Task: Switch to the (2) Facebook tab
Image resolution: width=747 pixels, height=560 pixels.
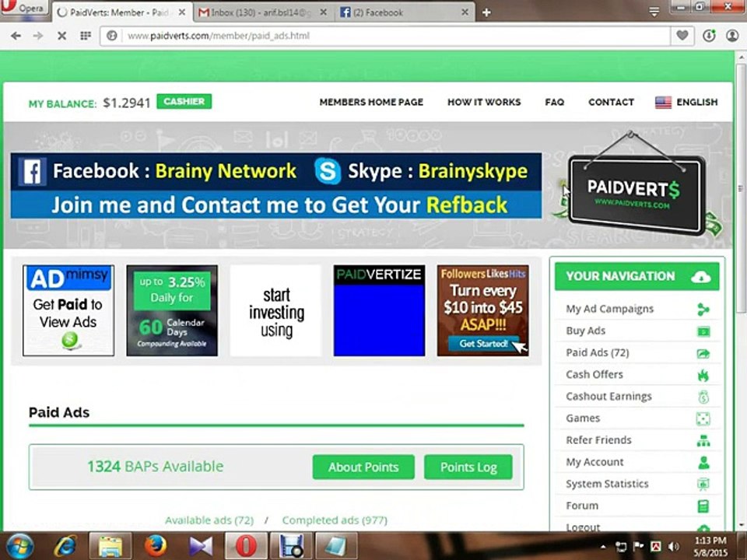Action: pyautogui.click(x=405, y=13)
